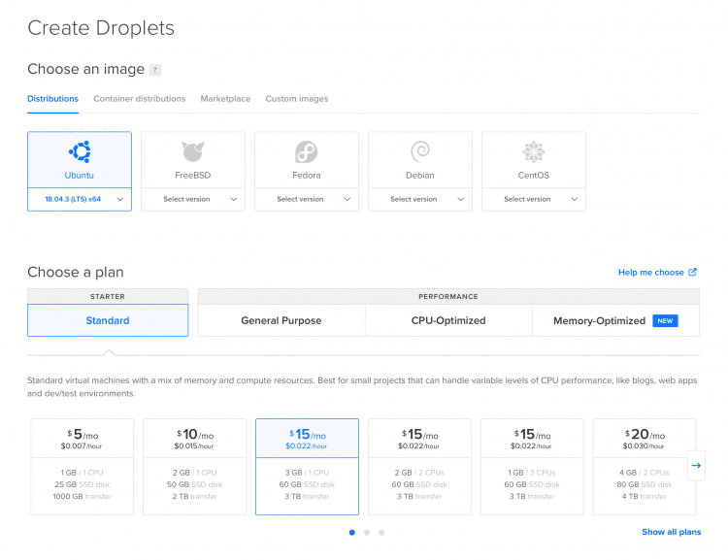The width and height of the screenshot is (728, 560).
Task: Choose the $20/mo 4 GB plan card
Action: [645, 467]
